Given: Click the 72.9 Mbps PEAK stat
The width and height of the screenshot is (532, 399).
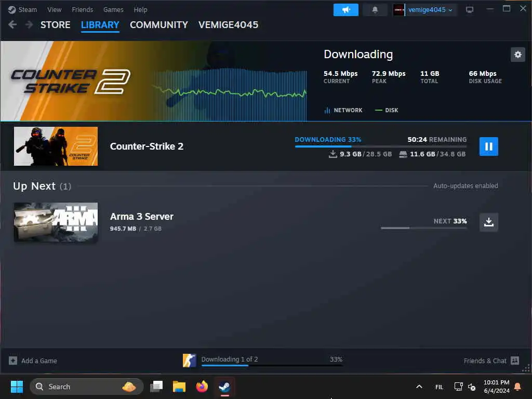Looking at the screenshot, I should (x=389, y=77).
